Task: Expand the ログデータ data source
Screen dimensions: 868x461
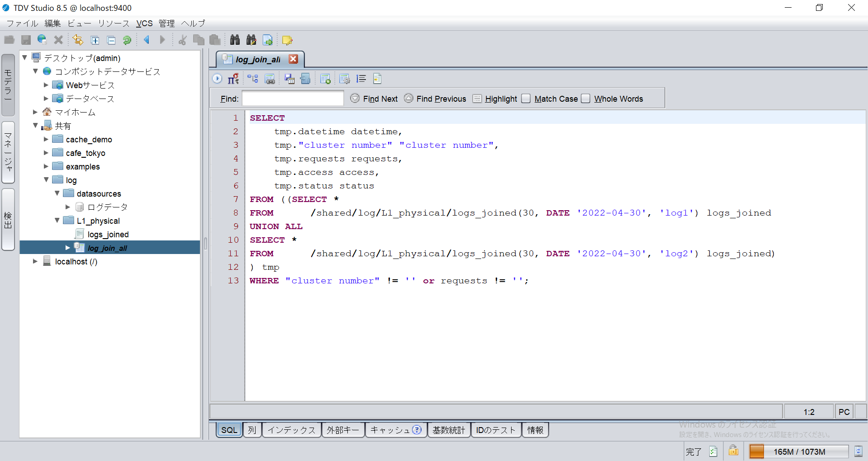Action: 67,207
